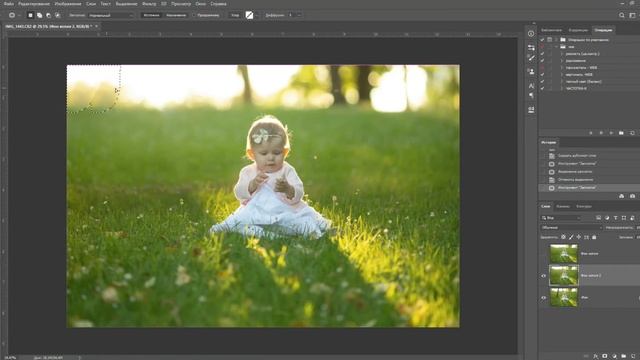Click the pattern swatch preview
Image resolution: width=640 pixels, height=360 pixels.
[249, 15]
